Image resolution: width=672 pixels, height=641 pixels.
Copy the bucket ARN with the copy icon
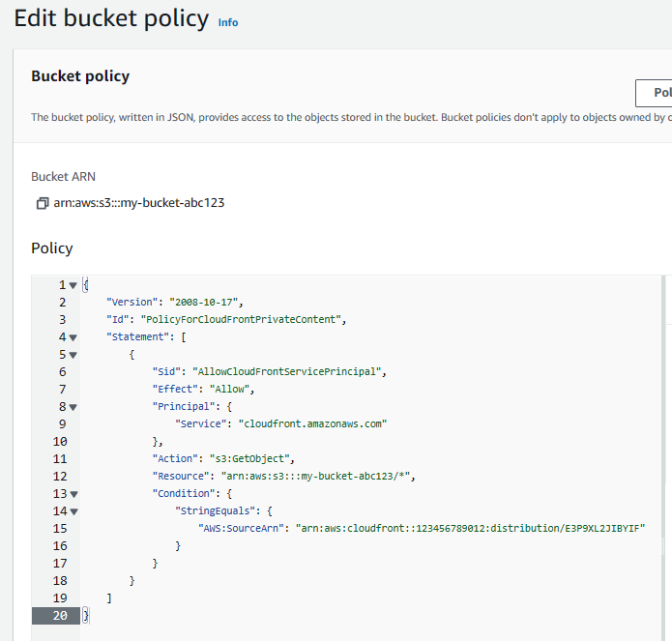point(42,203)
